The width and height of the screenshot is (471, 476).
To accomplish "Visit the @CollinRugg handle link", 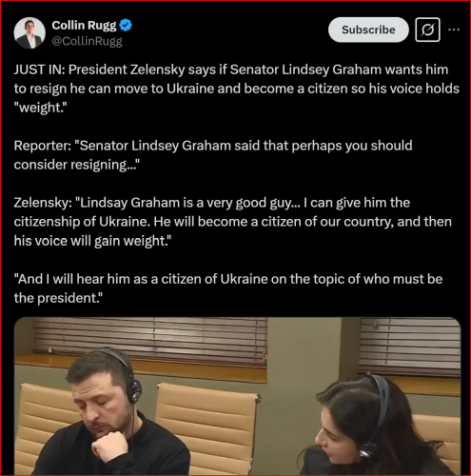I will click(87, 41).
